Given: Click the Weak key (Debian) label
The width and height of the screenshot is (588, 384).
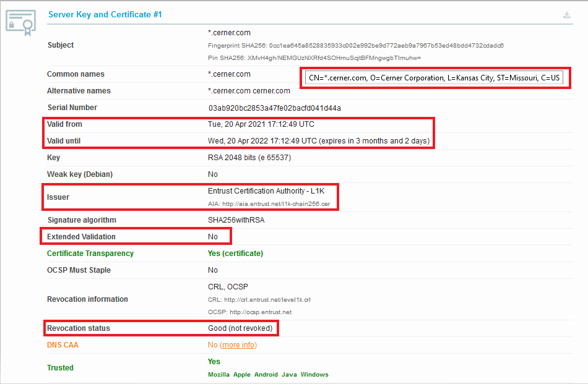Looking at the screenshot, I should (x=79, y=174).
